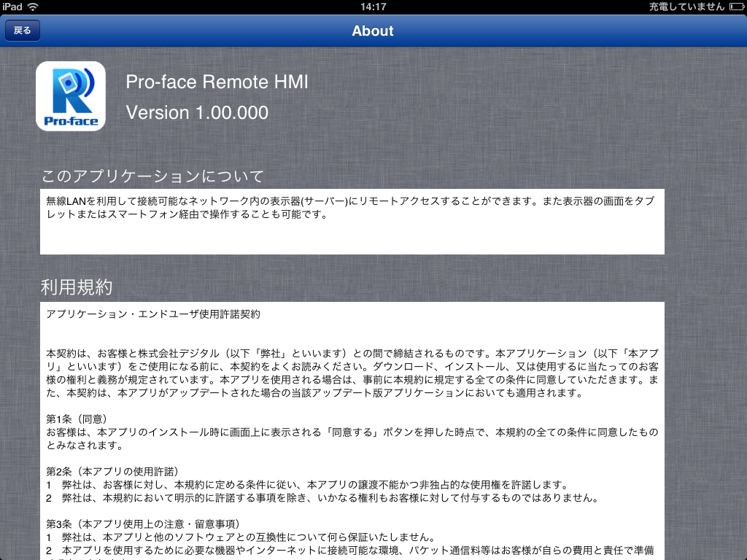Click the blank area below description text

tap(350, 239)
